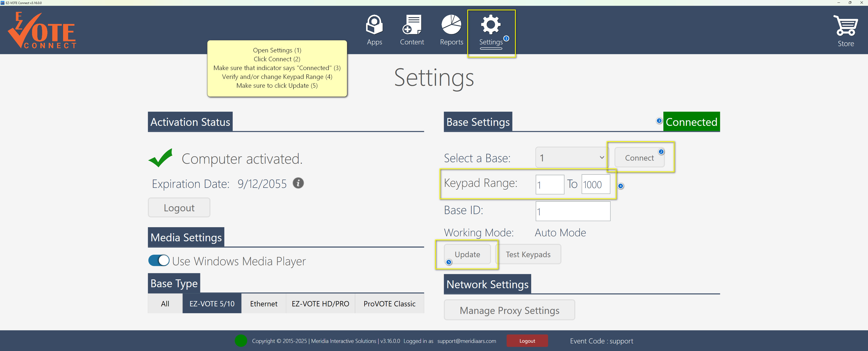
Task: Select the EZ-VOTE HD/PRO tab
Action: click(320, 304)
